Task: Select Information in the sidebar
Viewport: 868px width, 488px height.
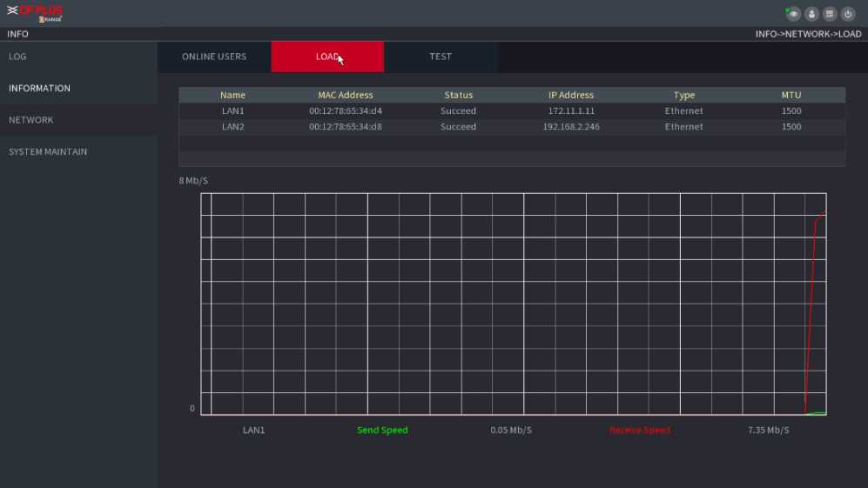Action: coord(40,88)
